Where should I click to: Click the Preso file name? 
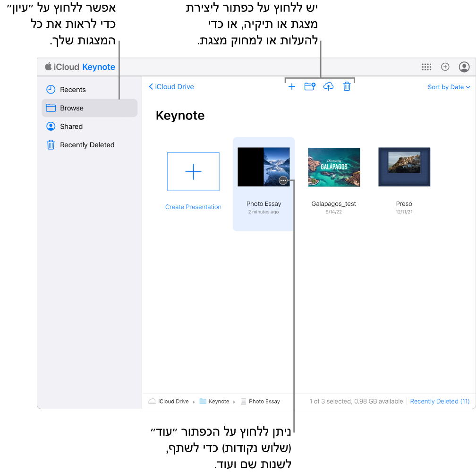point(404,204)
